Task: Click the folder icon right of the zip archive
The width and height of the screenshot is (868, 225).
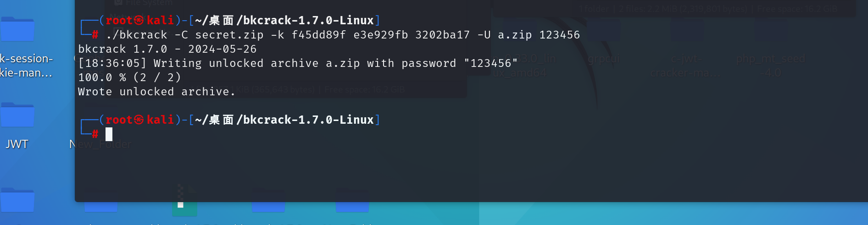Action: click(268, 207)
